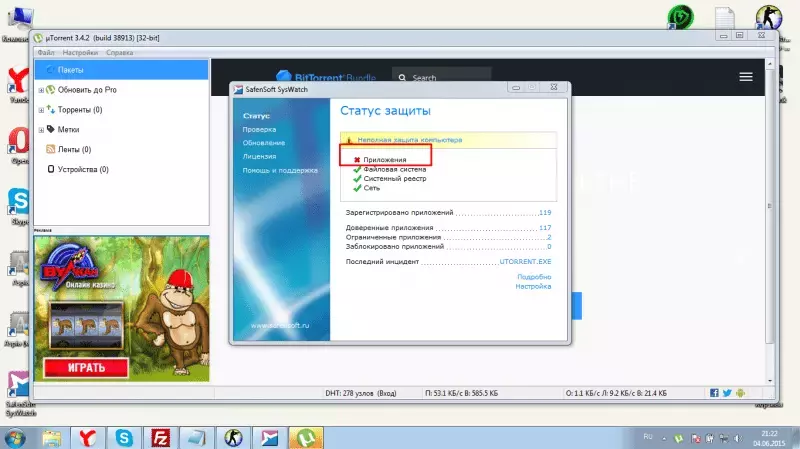Click the device icon beside Устройства
Viewport: 800px width, 449px height.
[51, 169]
